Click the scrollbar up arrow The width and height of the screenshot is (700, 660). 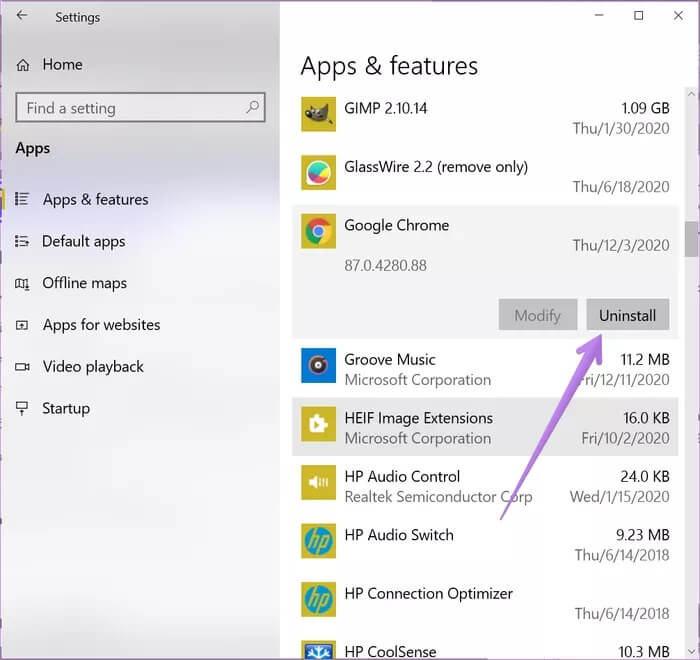click(x=692, y=94)
